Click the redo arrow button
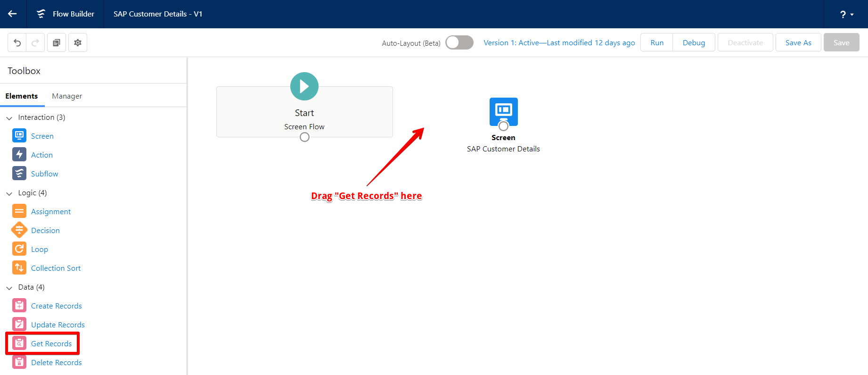 pyautogui.click(x=35, y=42)
